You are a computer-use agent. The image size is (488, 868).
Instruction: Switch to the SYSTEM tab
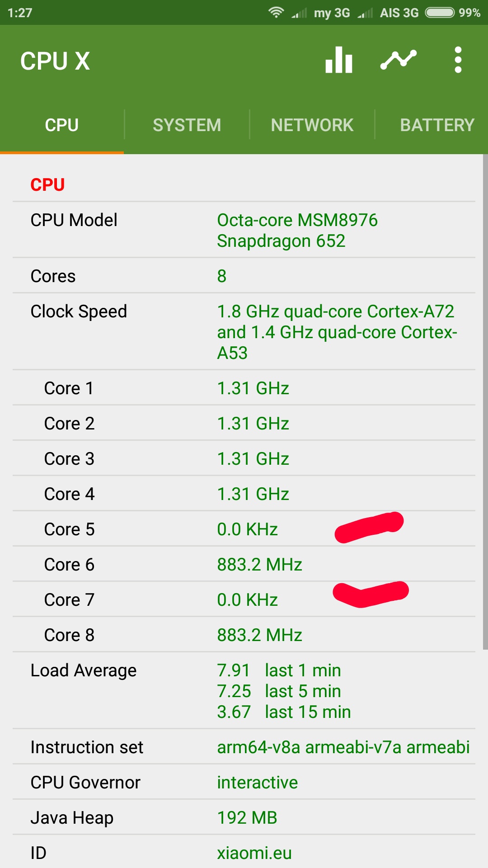click(187, 125)
